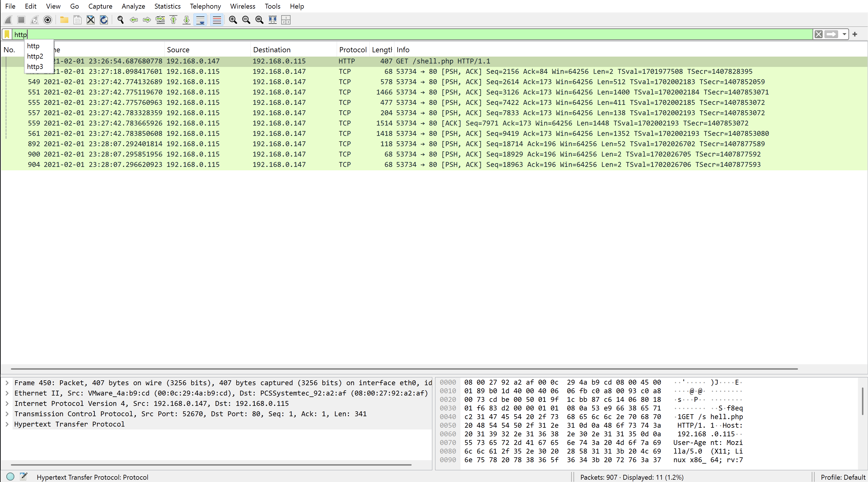Sort by the Protocol column header
Viewport: 868px width, 482px height.
pyautogui.click(x=353, y=50)
